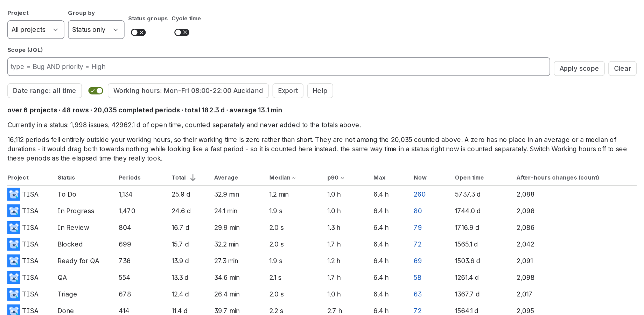The height and width of the screenshot is (315, 644).
Task: Toggle the Working hours switch off
Action: [x=96, y=91]
